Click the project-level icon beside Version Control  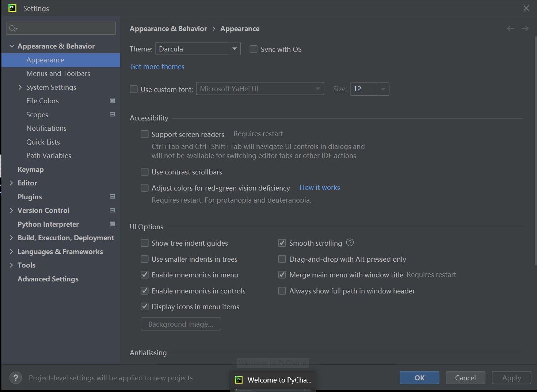pyautogui.click(x=113, y=210)
